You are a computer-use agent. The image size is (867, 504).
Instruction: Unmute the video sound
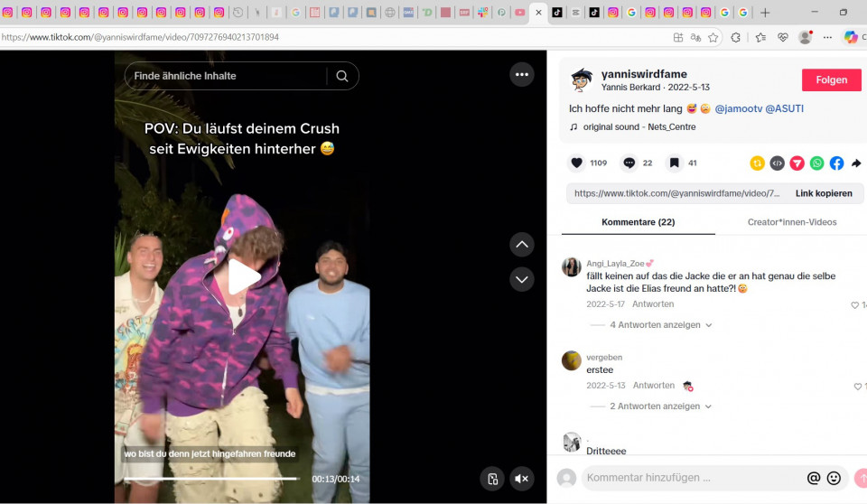(x=521, y=479)
